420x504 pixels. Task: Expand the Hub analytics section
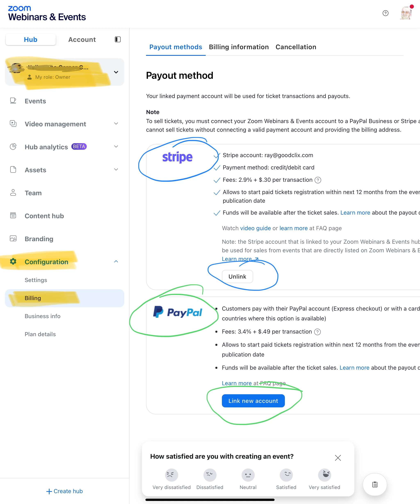(x=116, y=147)
